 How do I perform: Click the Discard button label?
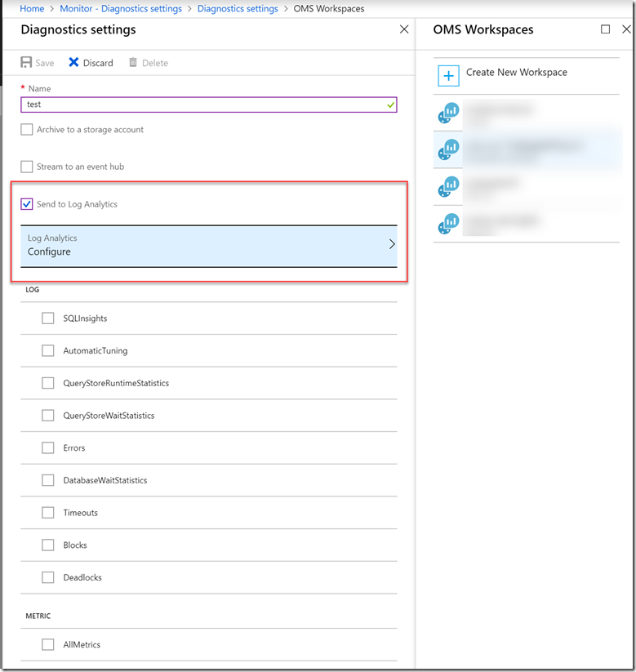pos(98,63)
